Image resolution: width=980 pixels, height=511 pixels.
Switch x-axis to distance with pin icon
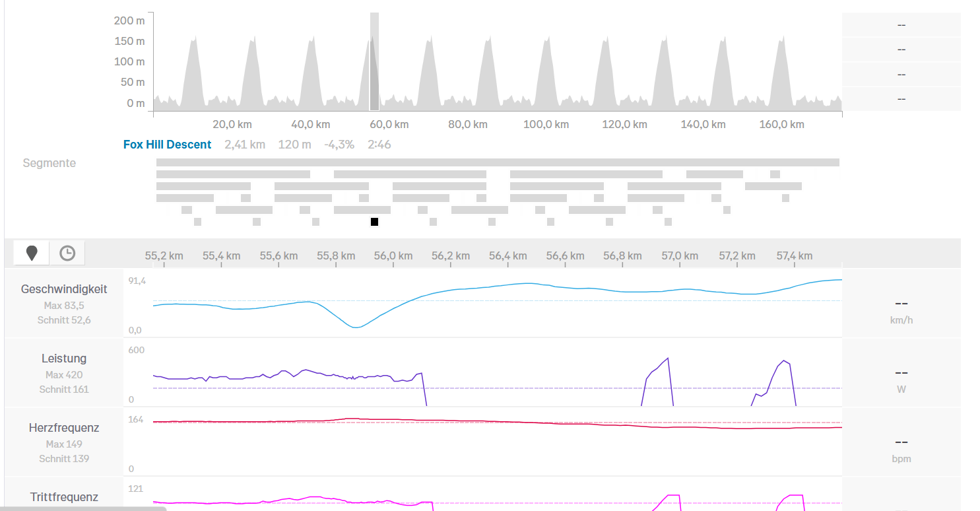coord(32,253)
